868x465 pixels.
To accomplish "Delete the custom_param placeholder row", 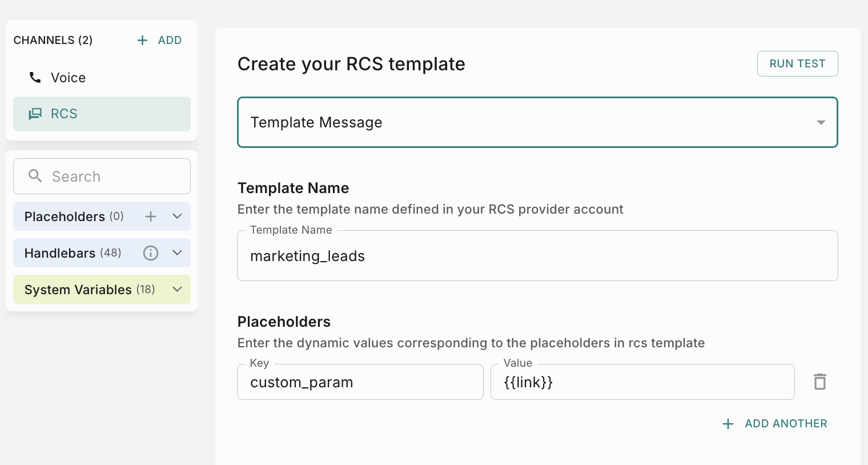I will click(x=820, y=382).
